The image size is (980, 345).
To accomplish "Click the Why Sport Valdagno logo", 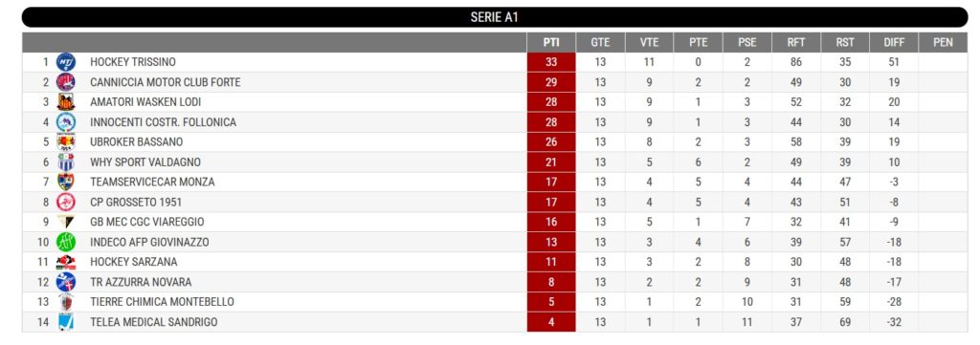I will click(x=66, y=162).
